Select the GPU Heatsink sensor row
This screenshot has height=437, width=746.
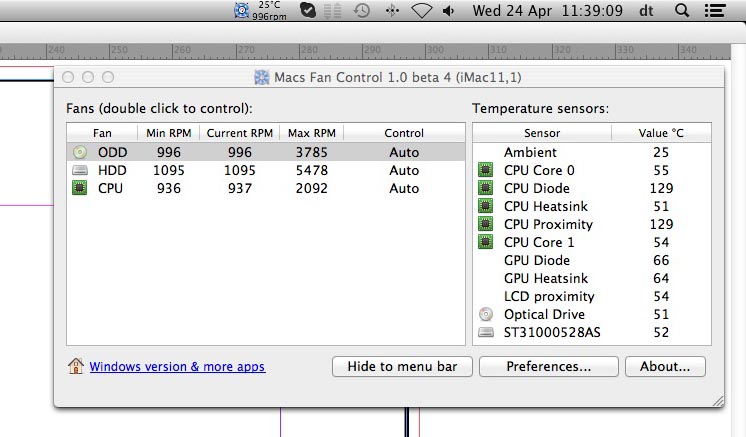click(592, 278)
